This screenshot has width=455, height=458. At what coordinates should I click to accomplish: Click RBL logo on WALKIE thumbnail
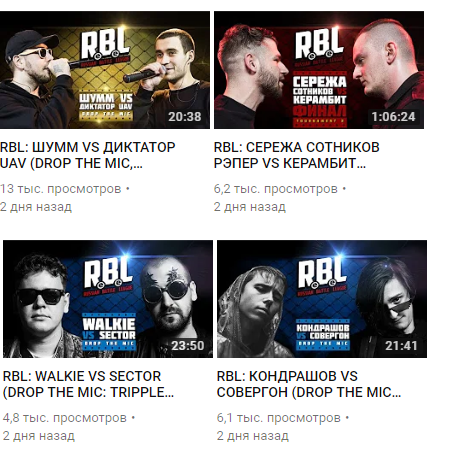pyautogui.click(x=108, y=275)
